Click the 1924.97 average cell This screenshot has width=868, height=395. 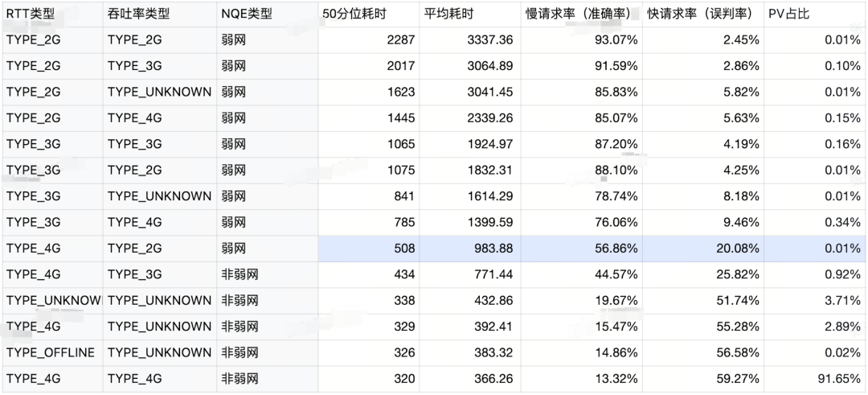pyautogui.click(x=470, y=144)
